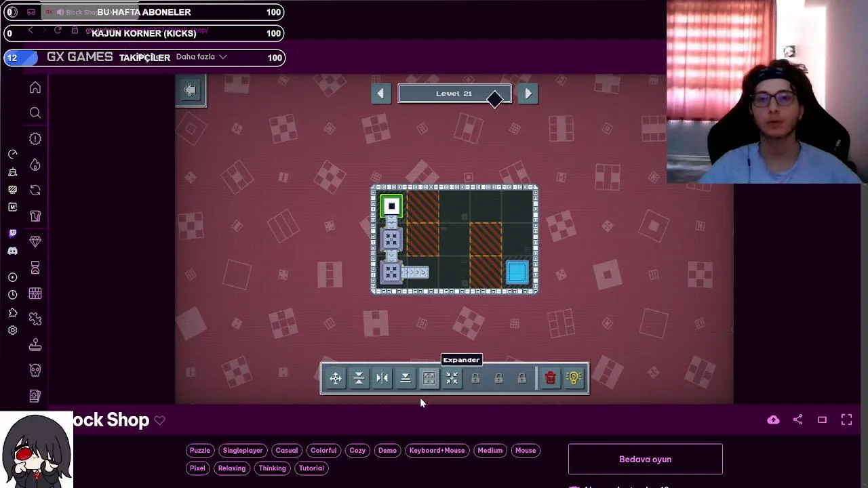The width and height of the screenshot is (868, 488).
Task: Click the Casual tag
Action: (x=287, y=450)
